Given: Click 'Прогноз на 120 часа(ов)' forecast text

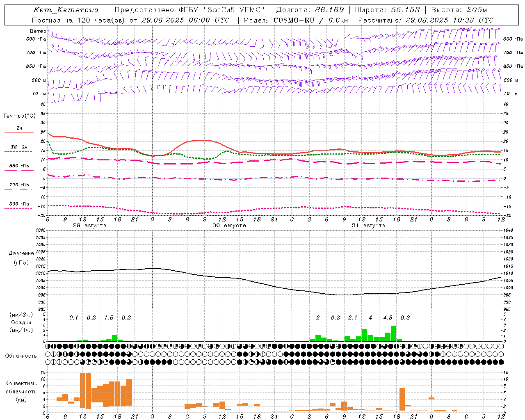Looking at the screenshot, I should [79, 20].
